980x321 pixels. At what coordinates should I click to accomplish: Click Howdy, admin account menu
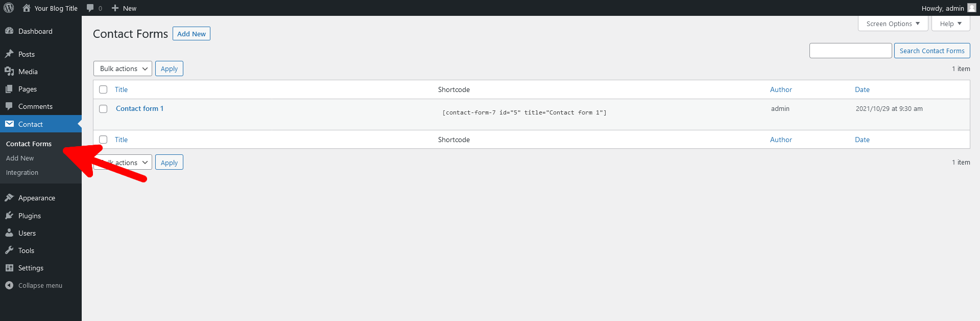click(948, 8)
